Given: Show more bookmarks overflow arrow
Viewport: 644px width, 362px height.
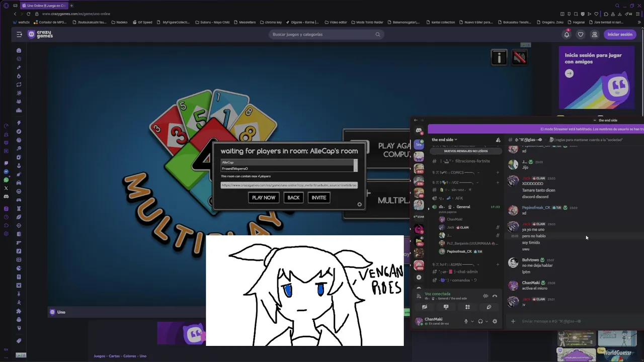Looking at the screenshot, I should 640,22.
